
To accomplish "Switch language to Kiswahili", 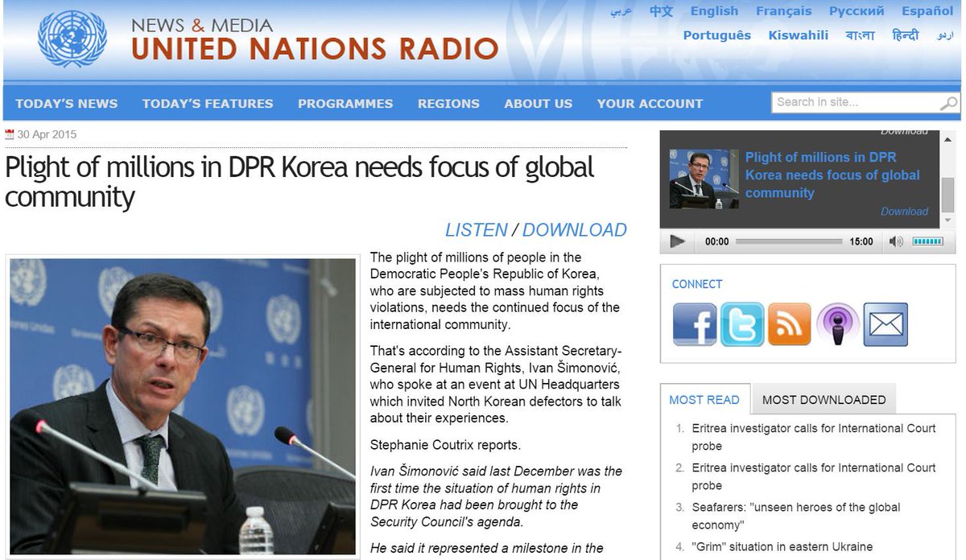I will pos(798,35).
